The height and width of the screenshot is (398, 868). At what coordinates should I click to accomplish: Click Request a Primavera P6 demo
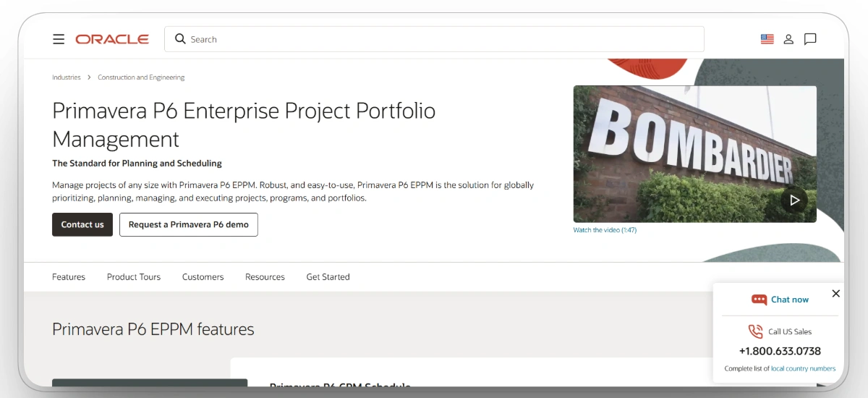click(x=189, y=224)
